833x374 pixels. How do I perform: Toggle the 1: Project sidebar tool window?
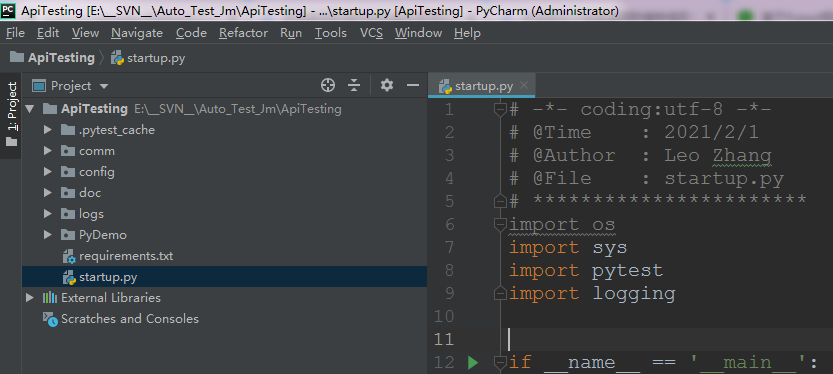tap(11, 115)
